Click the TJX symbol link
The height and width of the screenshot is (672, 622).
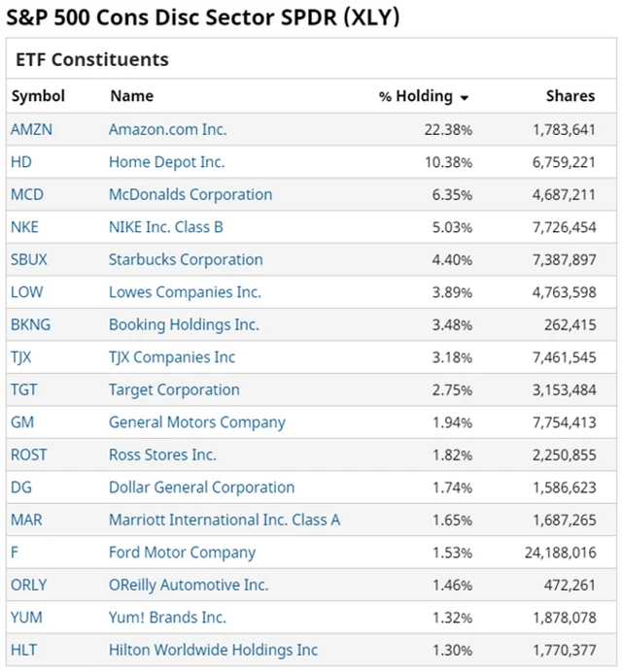coord(21,357)
